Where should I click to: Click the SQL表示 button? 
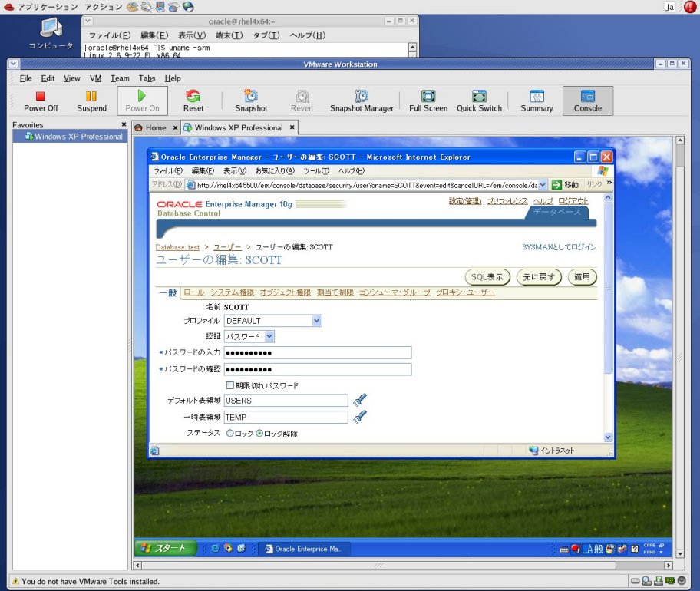point(487,277)
